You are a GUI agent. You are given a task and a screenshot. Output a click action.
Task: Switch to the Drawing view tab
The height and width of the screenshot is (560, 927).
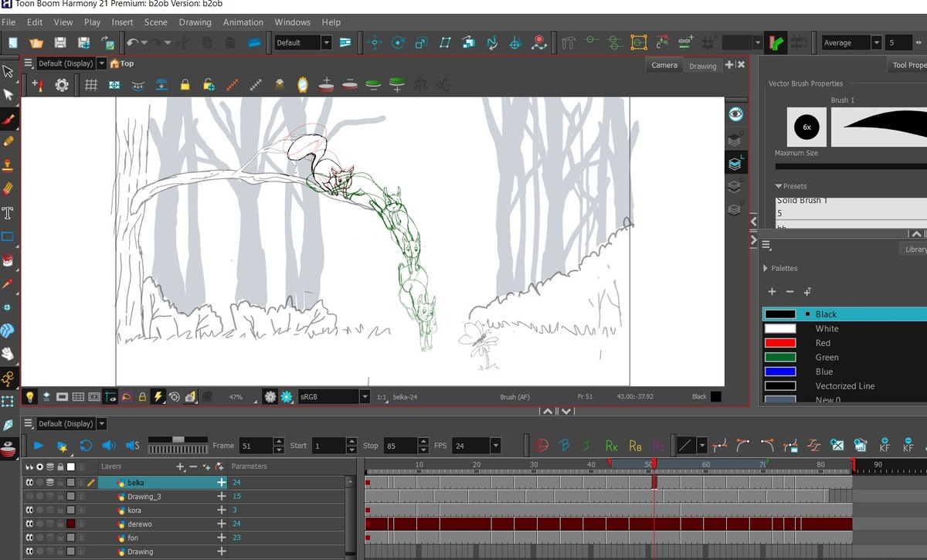click(x=703, y=66)
